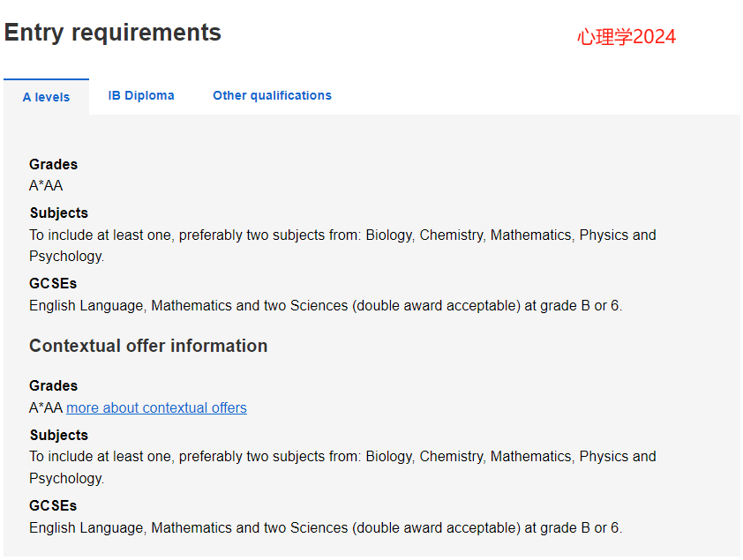Viewport: 743px width, 560px height.
Task: Open more about contextual offers link
Action: pos(156,407)
